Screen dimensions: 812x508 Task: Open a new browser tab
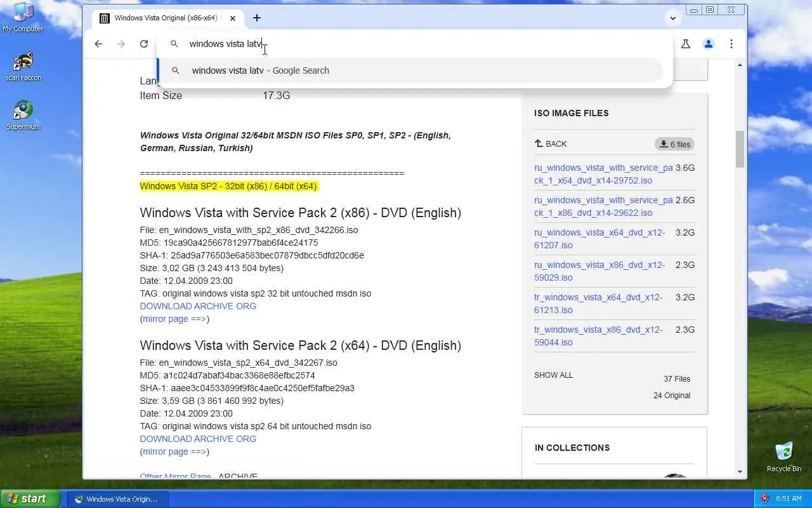click(257, 18)
